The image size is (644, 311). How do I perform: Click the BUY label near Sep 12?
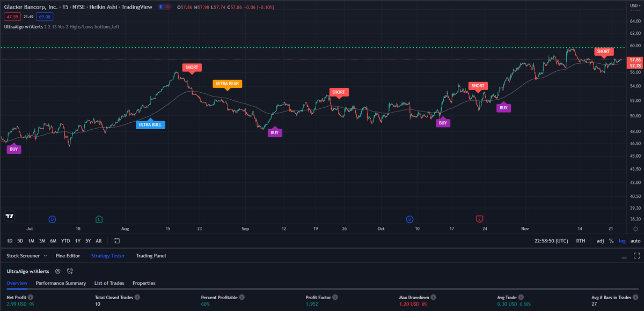point(274,132)
